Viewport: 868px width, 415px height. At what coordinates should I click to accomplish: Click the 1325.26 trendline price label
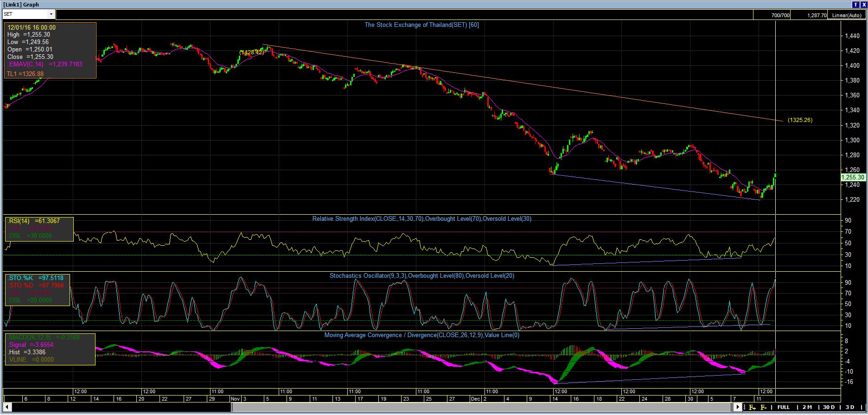800,120
